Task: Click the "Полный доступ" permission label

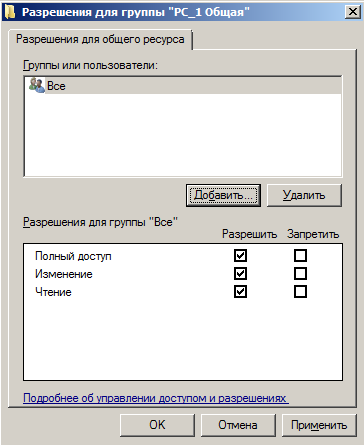Action: click(x=73, y=256)
